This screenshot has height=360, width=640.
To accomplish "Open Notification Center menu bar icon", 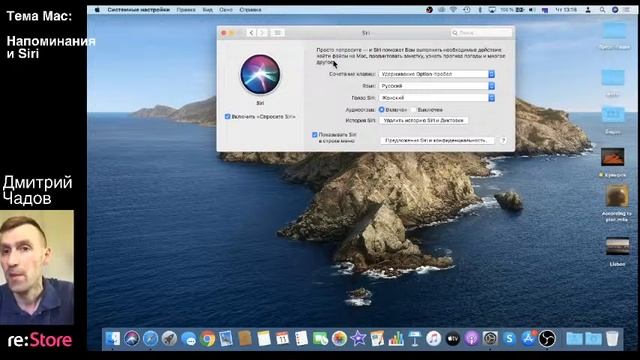I will coord(627,9).
